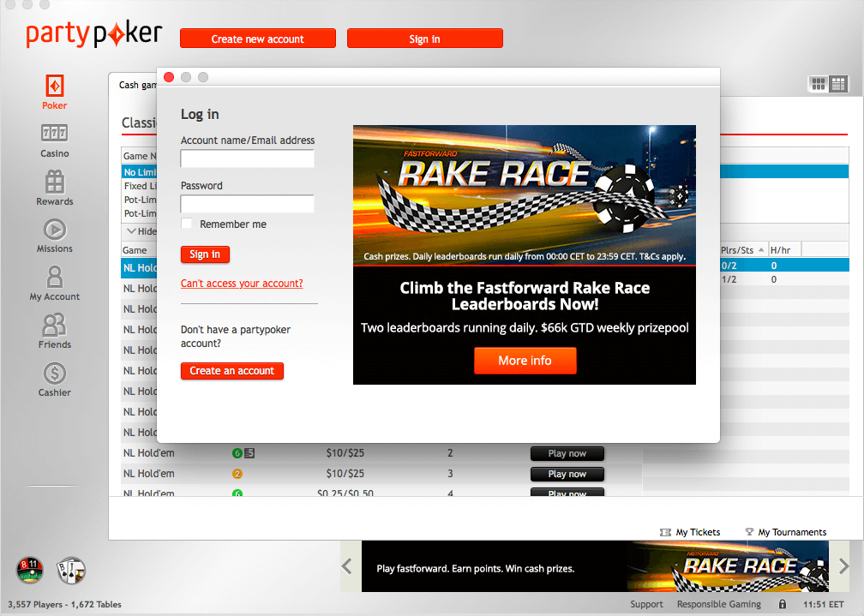Click Play now for the 2-player $10/$25 table
The height and width of the screenshot is (616, 864).
[567, 453]
